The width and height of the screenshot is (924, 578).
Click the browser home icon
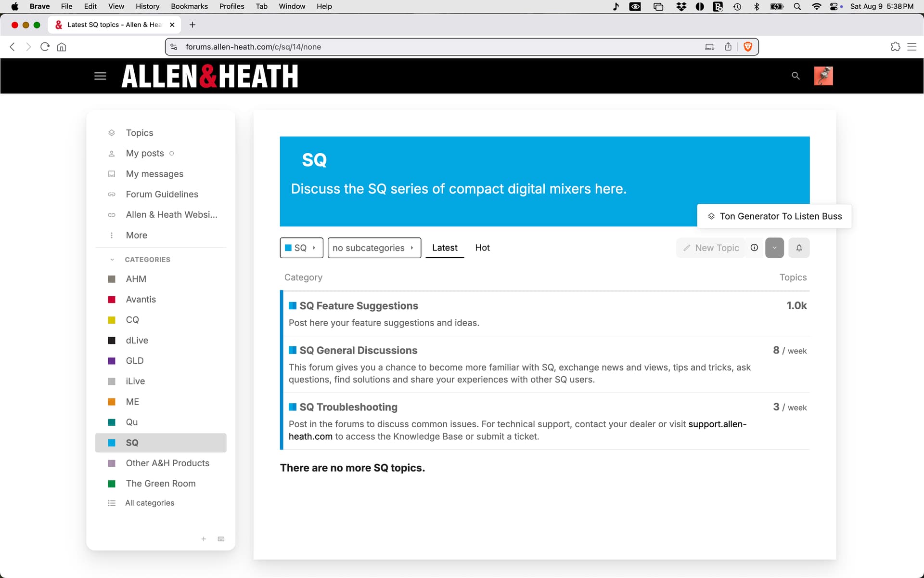click(x=62, y=47)
